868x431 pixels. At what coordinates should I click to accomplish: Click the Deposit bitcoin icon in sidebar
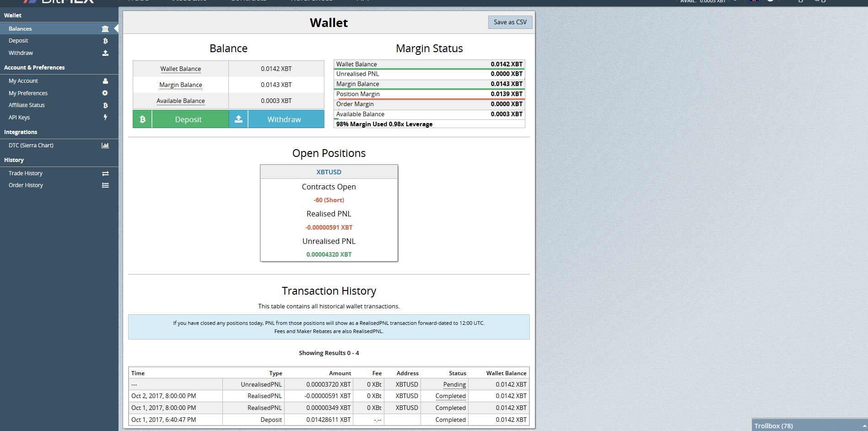[x=105, y=41]
